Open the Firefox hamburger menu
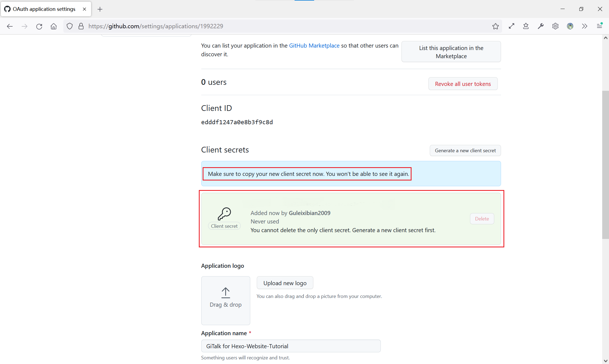Viewport: 609px width, 364px height. [x=599, y=26]
